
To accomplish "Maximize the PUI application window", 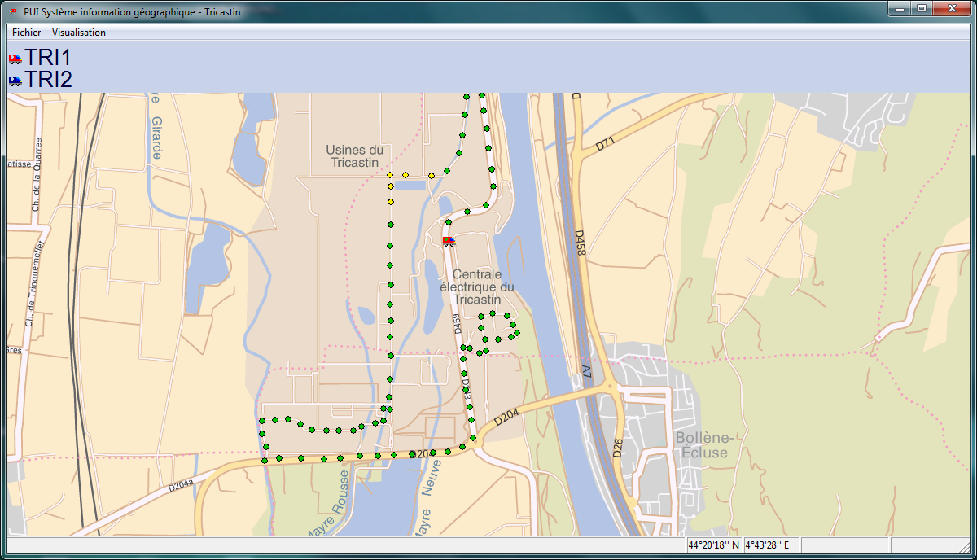I will [x=922, y=8].
